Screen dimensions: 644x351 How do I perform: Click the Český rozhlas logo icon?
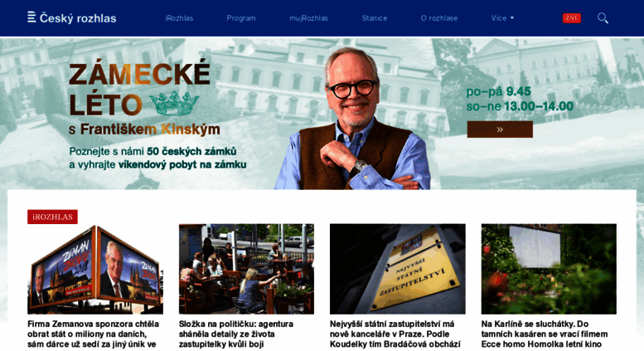coord(31,17)
